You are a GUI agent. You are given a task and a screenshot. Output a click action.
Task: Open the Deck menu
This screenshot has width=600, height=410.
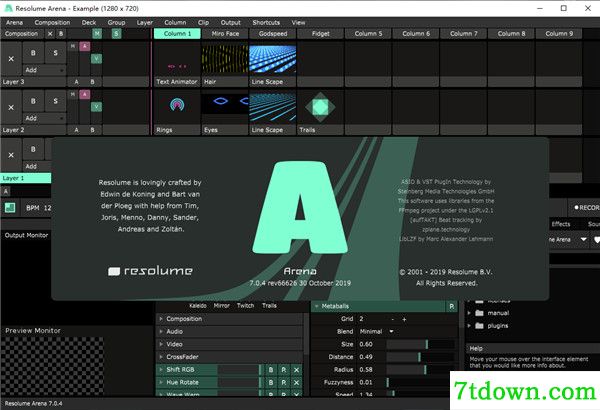[x=89, y=23]
